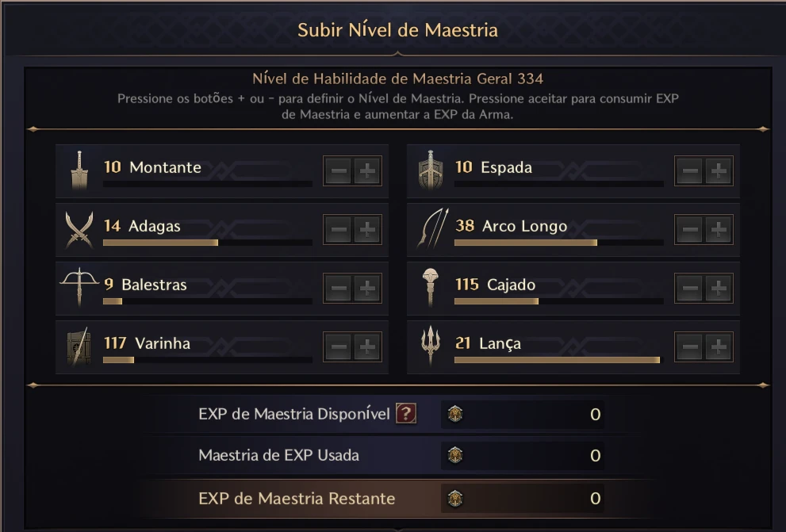This screenshot has height=532, width=786.
Task: Increase Balestras mastery with plus button
Action: 367,288
